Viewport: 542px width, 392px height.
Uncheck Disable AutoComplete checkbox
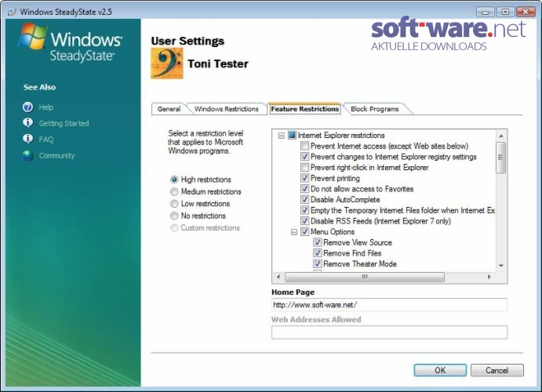[304, 199]
